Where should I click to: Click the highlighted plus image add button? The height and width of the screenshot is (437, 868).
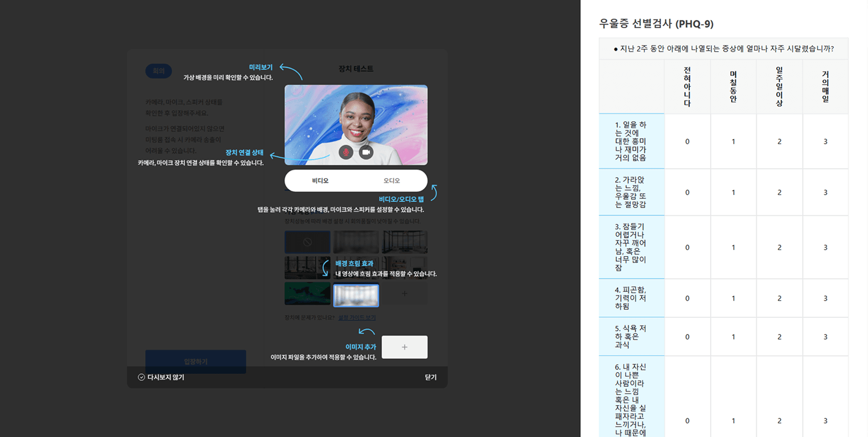click(x=404, y=347)
